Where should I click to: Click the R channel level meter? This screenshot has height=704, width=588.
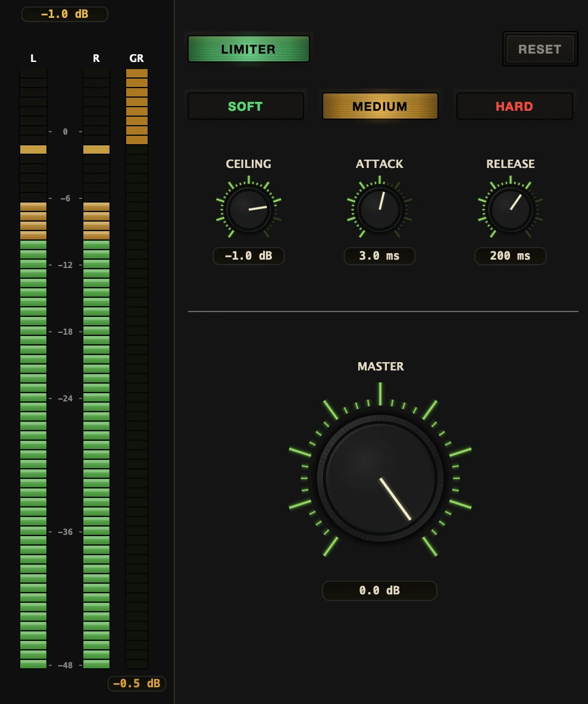coord(96,369)
